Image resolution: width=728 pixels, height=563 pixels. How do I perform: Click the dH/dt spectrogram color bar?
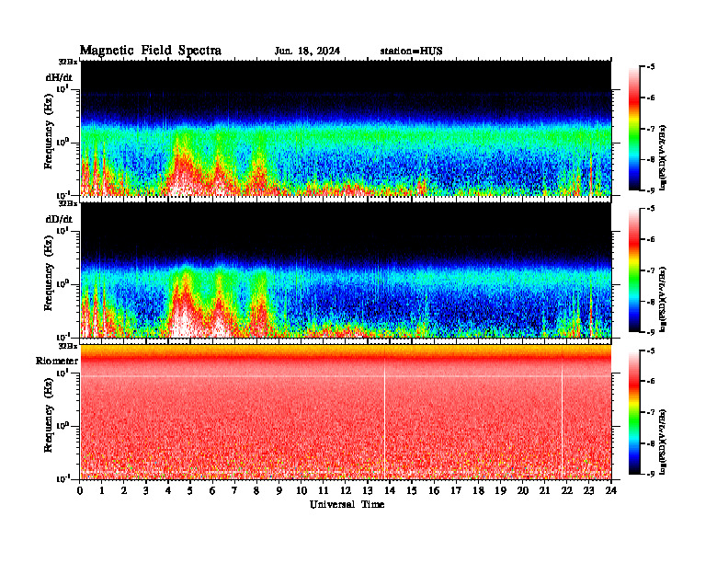(634, 129)
